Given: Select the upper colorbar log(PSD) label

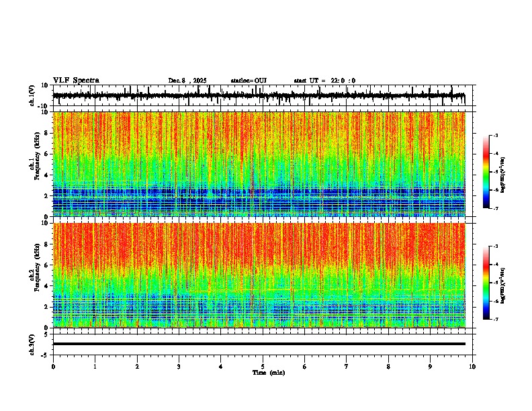Looking at the screenshot, I should [503, 175].
